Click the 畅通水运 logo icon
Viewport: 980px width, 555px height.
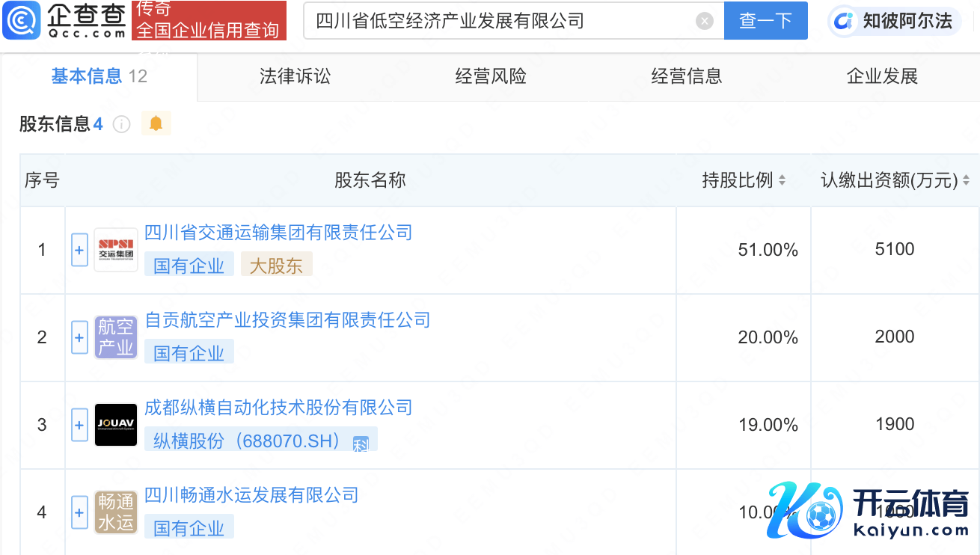tap(116, 512)
